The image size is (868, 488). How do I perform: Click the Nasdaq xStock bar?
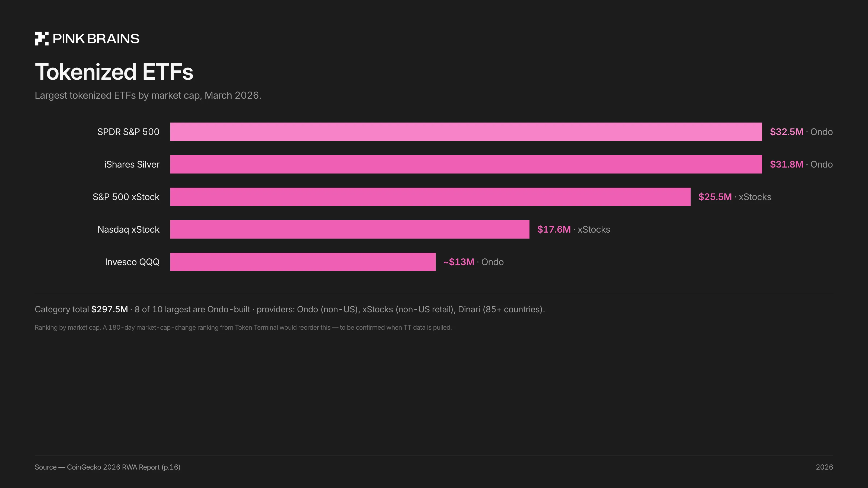click(350, 229)
